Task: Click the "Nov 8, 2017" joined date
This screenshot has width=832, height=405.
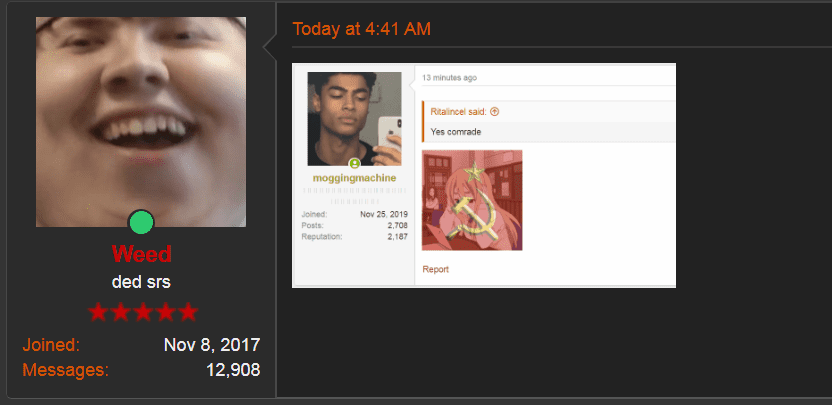Action: tap(212, 345)
